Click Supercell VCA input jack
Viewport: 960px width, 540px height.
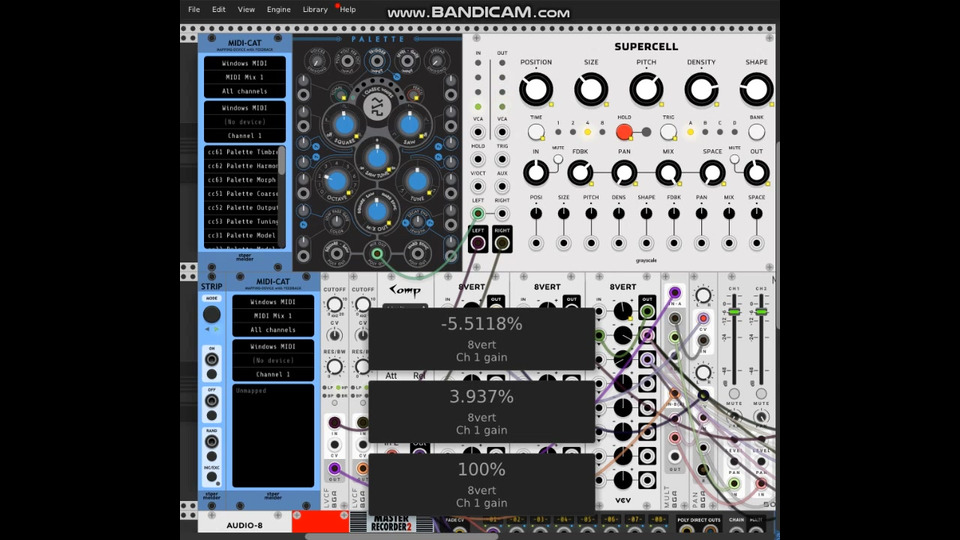pos(478,132)
